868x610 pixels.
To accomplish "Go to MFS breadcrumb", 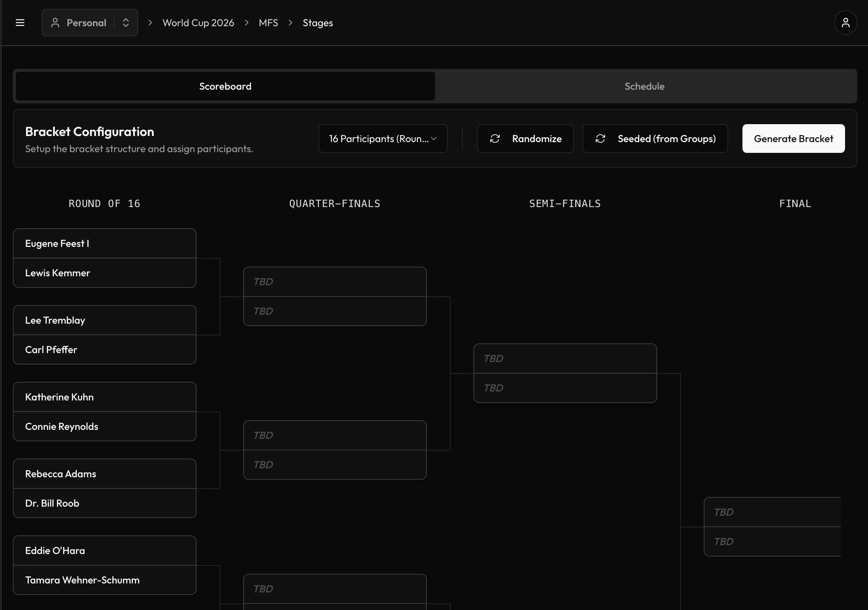I will pyautogui.click(x=268, y=23).
